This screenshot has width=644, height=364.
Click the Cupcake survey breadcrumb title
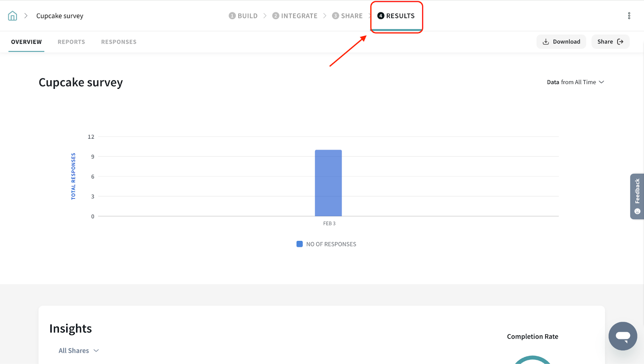pos(60,16)
